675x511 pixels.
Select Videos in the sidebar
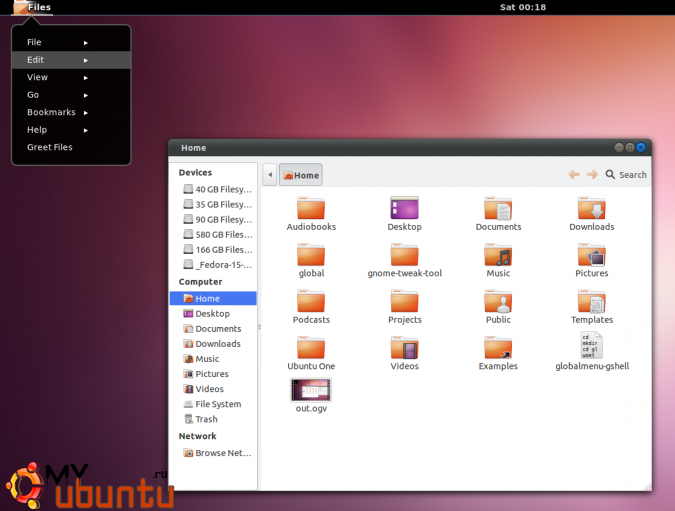click(203, 389)
